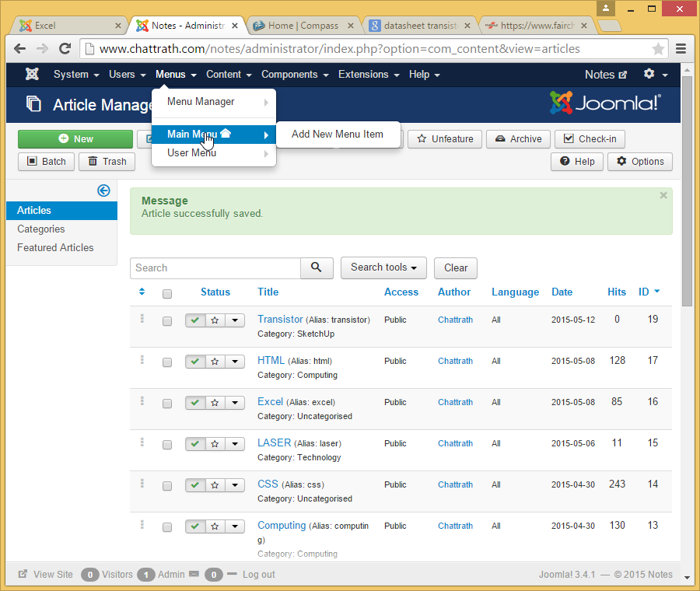Check the Transistor article checkbox
Screen dimensions: 700x591
click(167, 320)
